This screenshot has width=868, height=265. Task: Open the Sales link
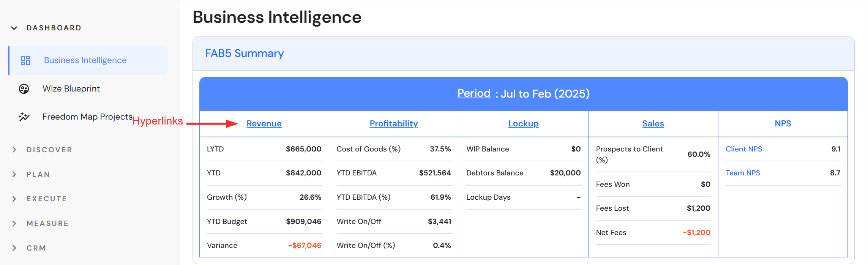(653, 124)
